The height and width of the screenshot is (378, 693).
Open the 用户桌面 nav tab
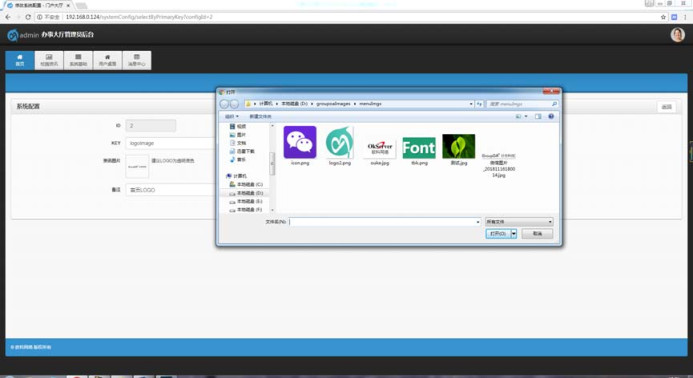(107, 61)
